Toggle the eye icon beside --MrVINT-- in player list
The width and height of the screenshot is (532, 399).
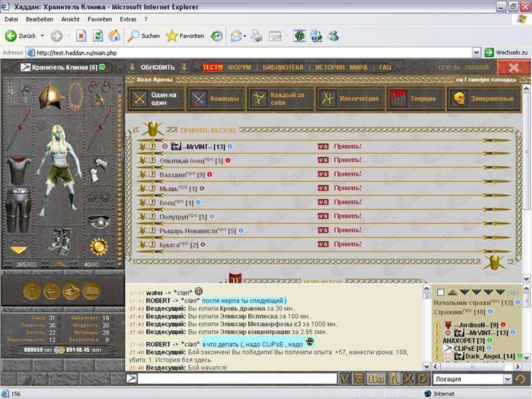point(437,333)
